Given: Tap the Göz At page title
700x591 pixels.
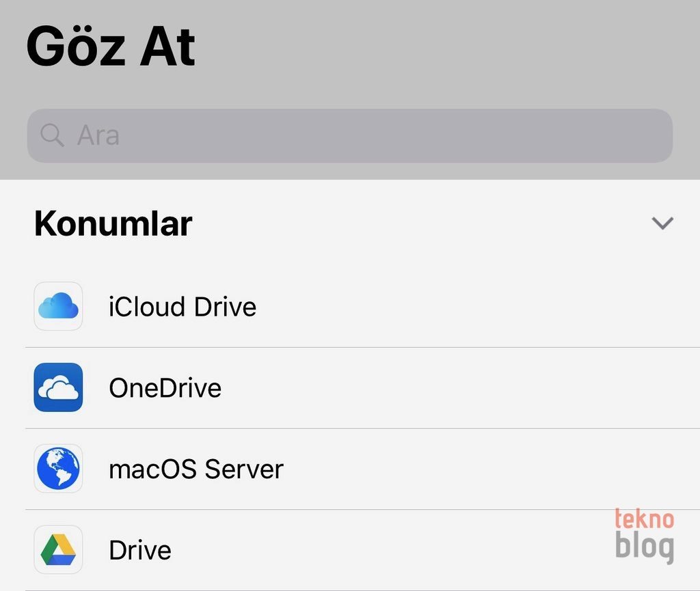Looking at the screenshot, I should 111,46.
